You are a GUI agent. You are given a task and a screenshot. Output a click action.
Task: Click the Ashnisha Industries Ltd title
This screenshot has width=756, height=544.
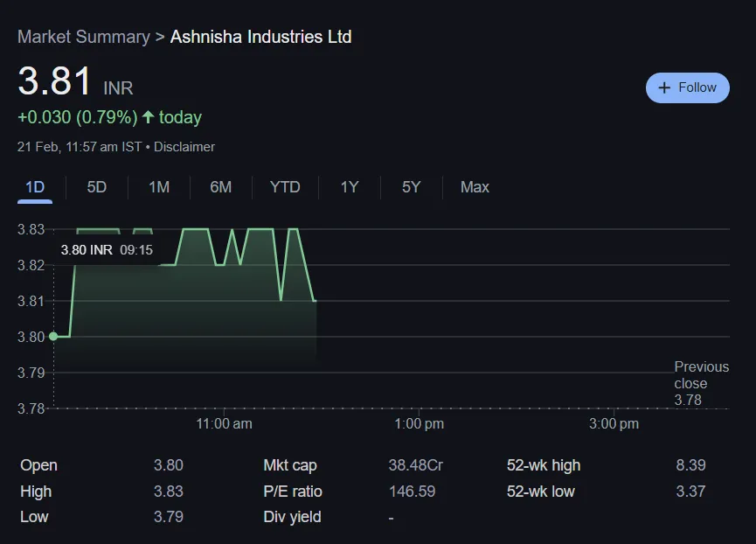[260, 37]
